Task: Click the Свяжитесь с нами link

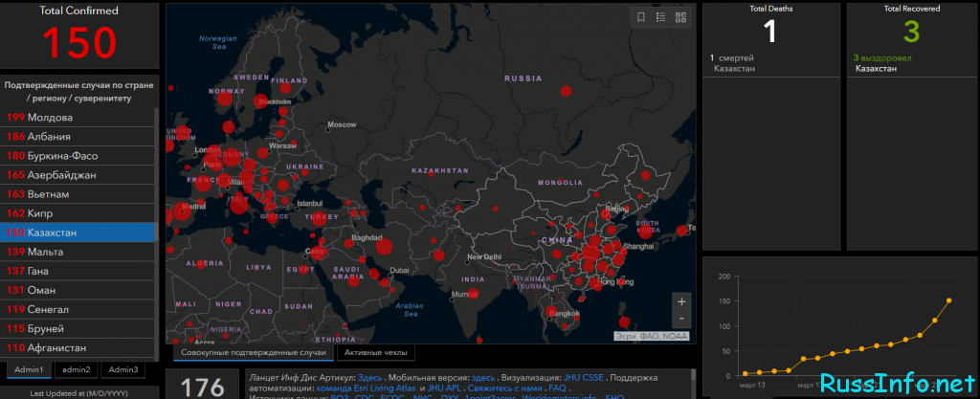Action: point(505,388)
